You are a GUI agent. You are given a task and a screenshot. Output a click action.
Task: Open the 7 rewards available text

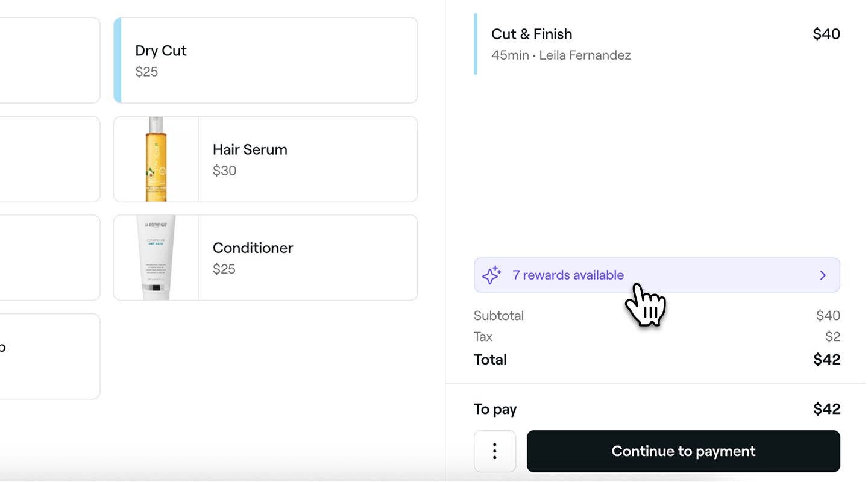click(x=568, y=275)
